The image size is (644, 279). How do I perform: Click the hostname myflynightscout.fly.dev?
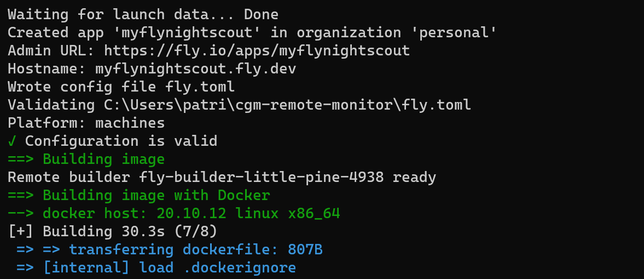pos(195,69)
